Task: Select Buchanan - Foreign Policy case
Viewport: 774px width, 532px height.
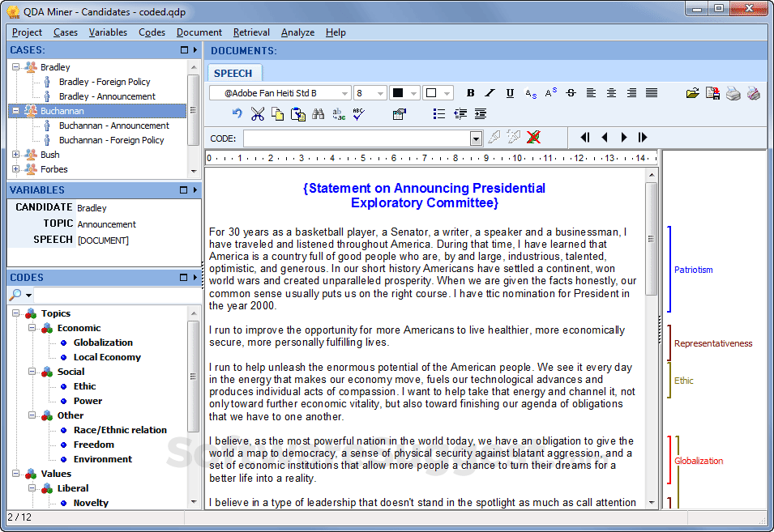Action: [x=111, y=140]
